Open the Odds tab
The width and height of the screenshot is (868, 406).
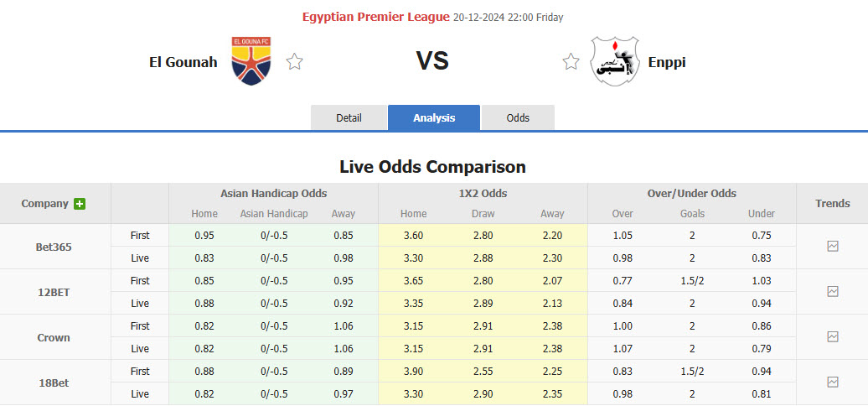(518, 118)
